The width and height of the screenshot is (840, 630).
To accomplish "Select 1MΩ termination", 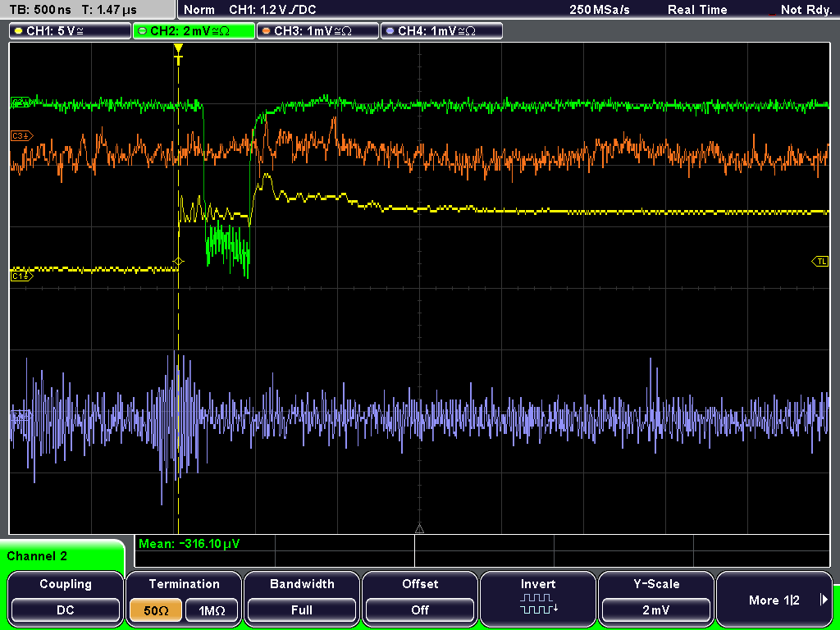I will [x=211, y=610].
